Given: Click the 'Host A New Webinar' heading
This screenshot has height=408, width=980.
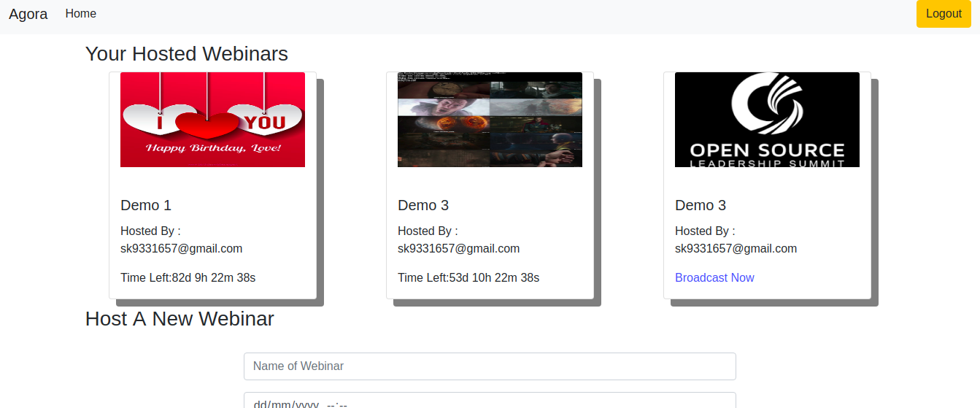Looking at the screenshot, I should pyautogui.click(x=180, y=319).
